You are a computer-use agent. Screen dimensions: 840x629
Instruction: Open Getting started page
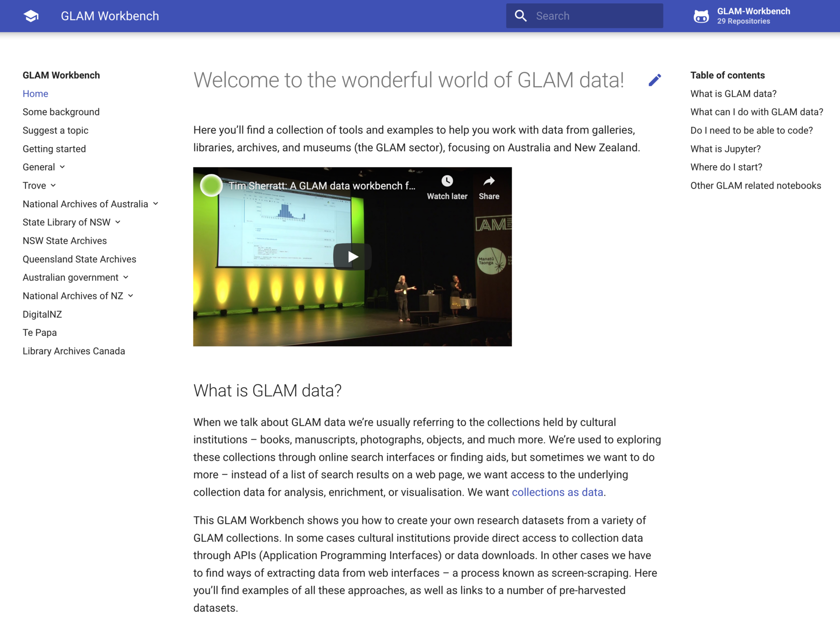[x=54, y=149]
